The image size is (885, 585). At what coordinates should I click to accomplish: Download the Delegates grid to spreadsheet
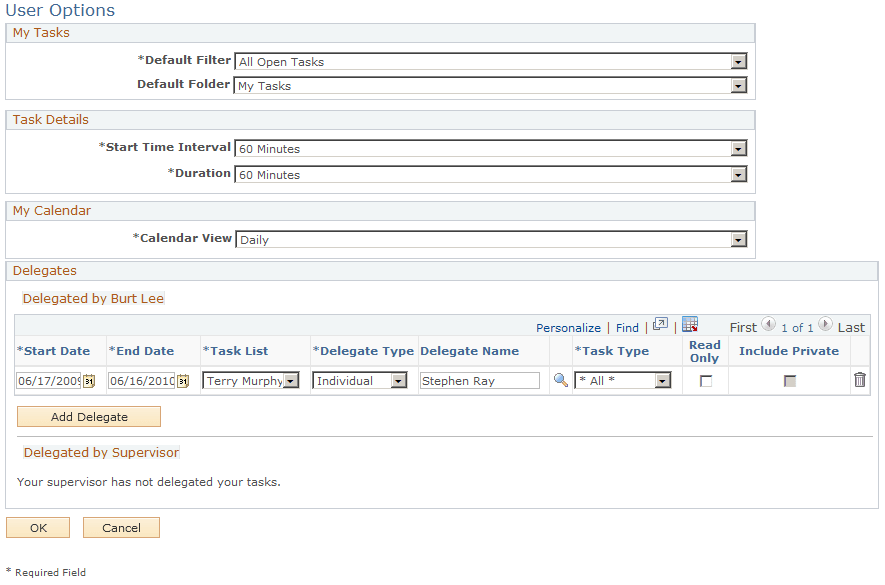[x=690, y=325]
